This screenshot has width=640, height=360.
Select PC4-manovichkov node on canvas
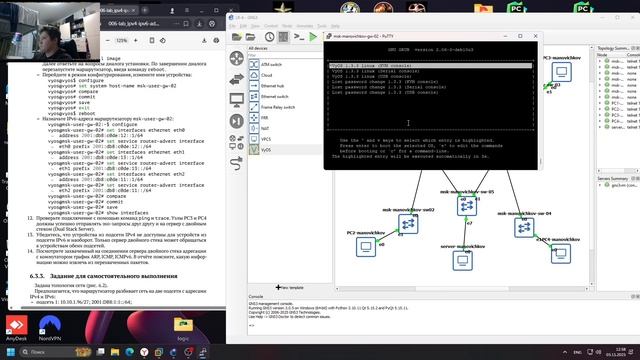pyautogui.click(x=561, y=253)
